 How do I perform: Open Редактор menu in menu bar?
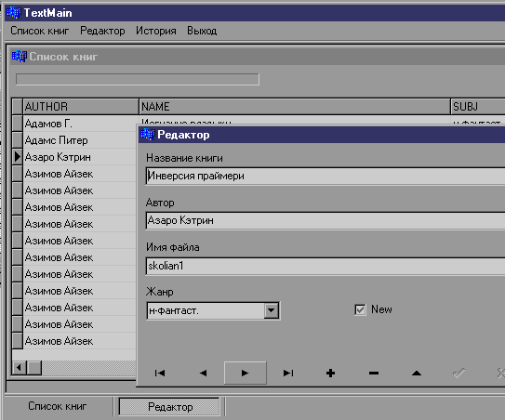(102, 31)
